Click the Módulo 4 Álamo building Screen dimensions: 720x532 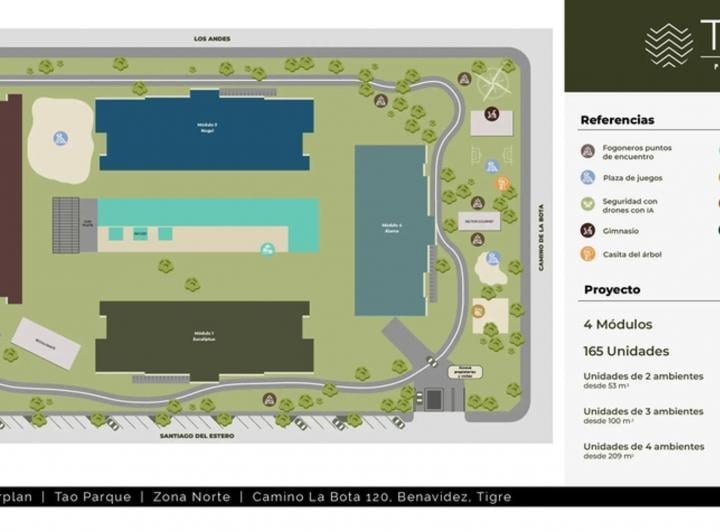point(394,230)
